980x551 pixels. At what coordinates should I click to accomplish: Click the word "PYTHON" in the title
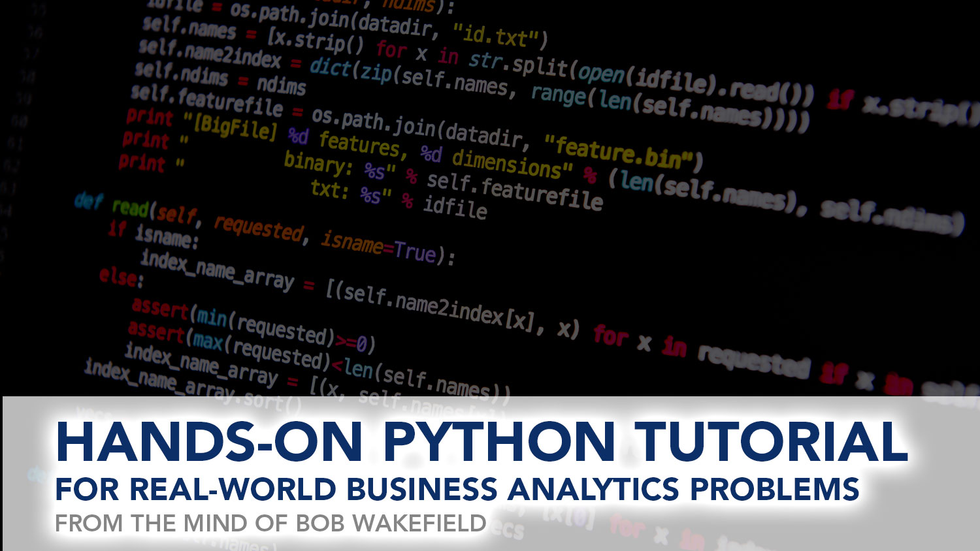pyautogui.click(x=500, y=442)
